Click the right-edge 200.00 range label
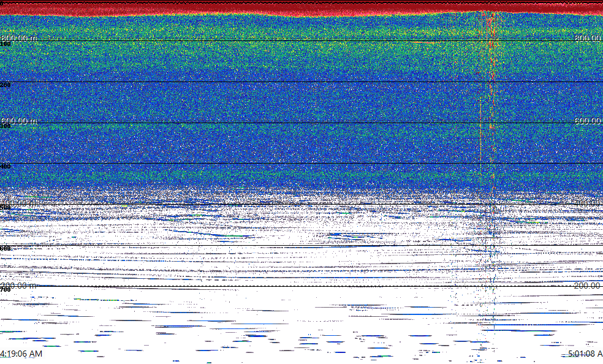 (x=588, y=286)
